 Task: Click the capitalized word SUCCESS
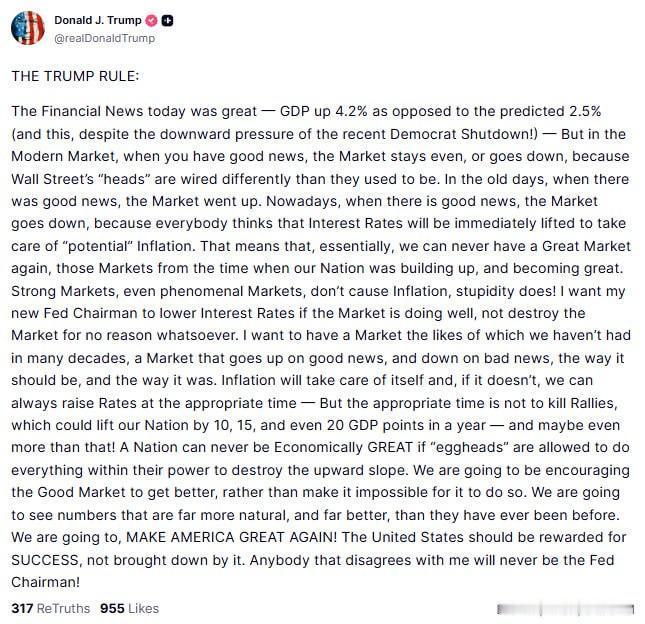(45, 560)
